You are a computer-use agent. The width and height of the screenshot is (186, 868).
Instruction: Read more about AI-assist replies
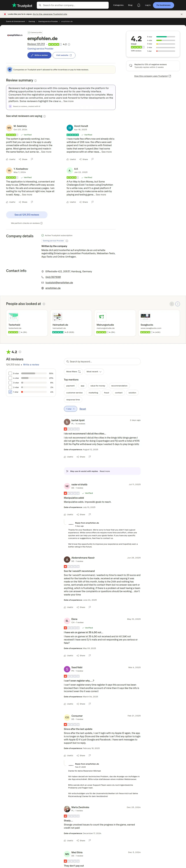pyautogui.click(x=105, y=471)
